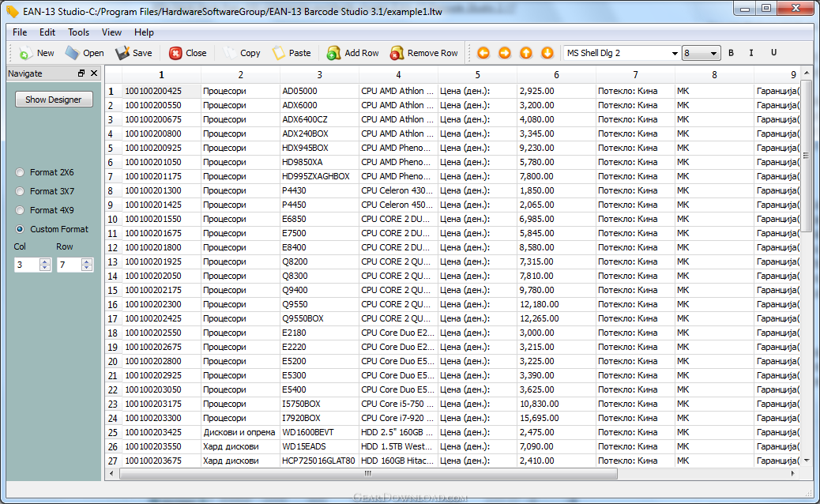Delete row using Remove Row icon
This screenshot has width=820, height=504.
(x=397, y=53)
